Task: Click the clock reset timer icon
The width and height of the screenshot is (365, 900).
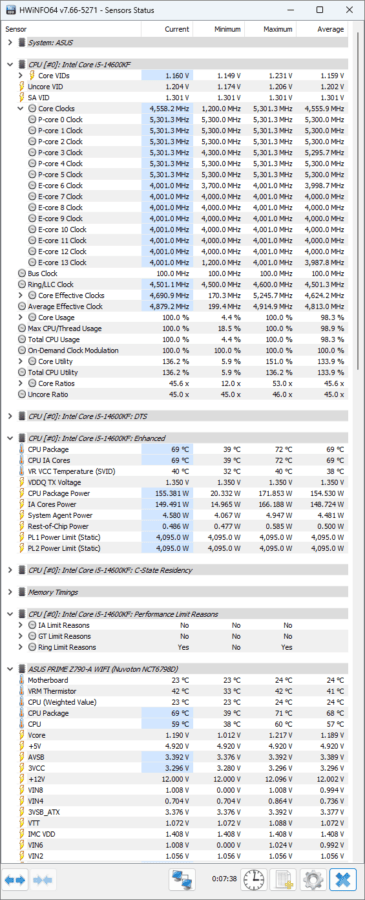Action: pos(254,879)
